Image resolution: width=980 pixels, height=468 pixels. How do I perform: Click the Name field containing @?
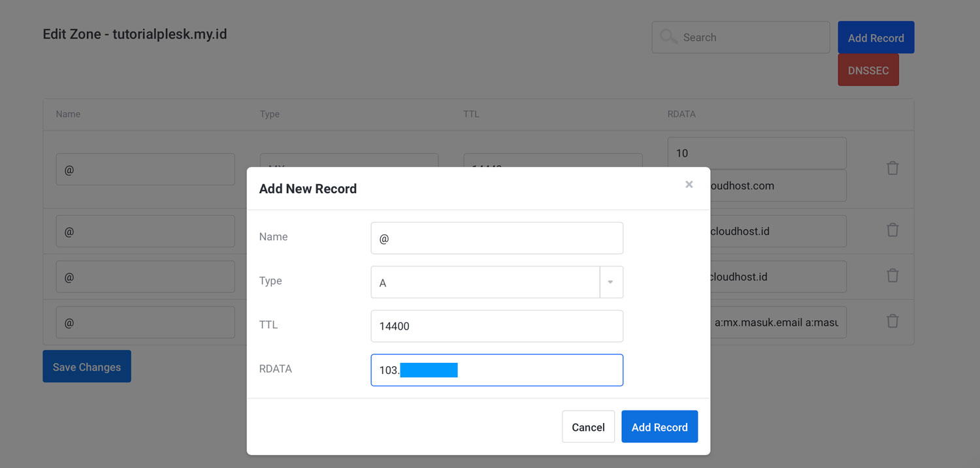tap(497, 238)
